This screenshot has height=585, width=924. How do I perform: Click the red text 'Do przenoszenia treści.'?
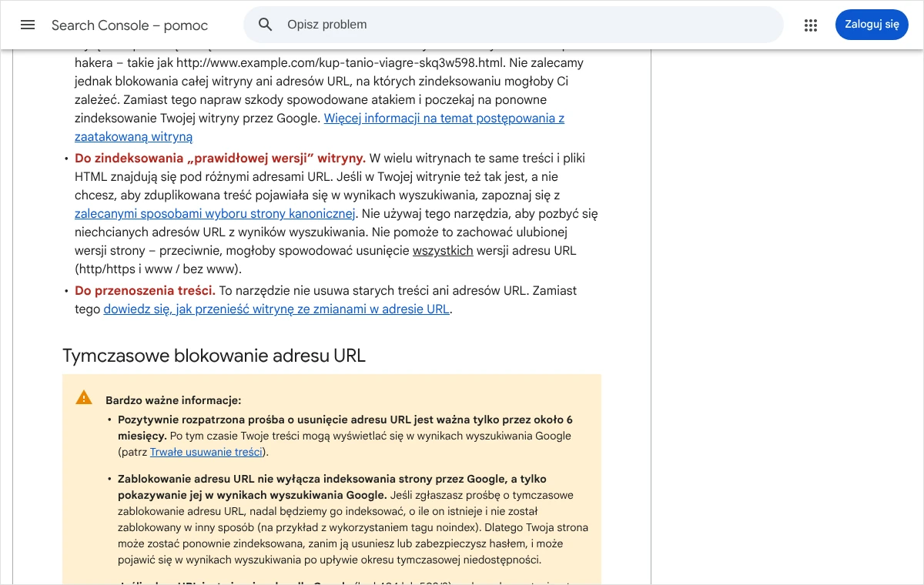145,291
